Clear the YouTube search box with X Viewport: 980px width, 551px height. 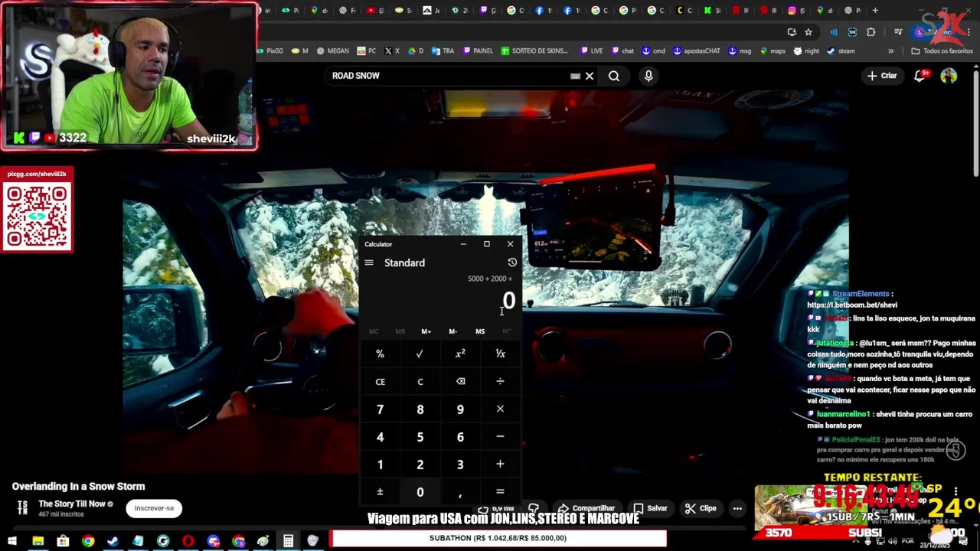(590, 76)
